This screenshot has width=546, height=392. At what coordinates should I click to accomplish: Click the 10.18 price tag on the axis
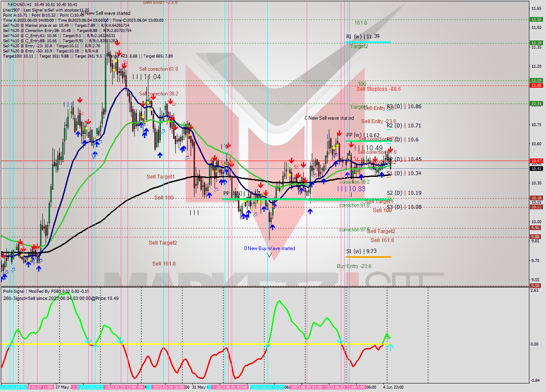tap(536, 198)
